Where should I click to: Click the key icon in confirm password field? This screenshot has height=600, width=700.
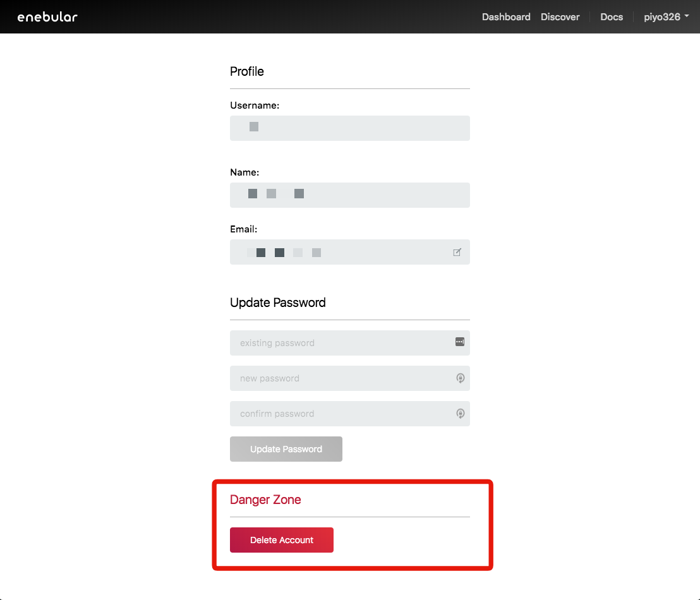[460, 414]
